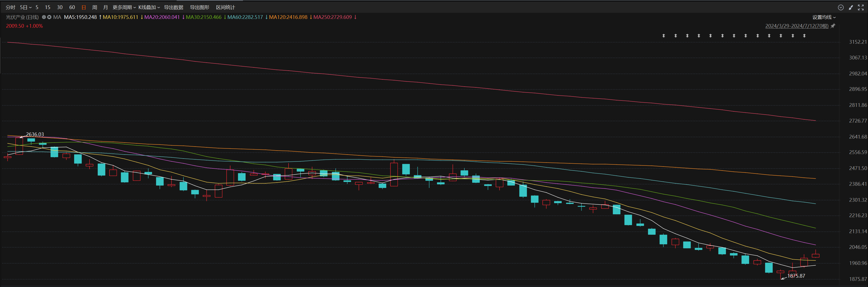Enter fullscreen with the expand arrows icon
The height and width of the screenshot is (287, 868).
coord(861,7)
